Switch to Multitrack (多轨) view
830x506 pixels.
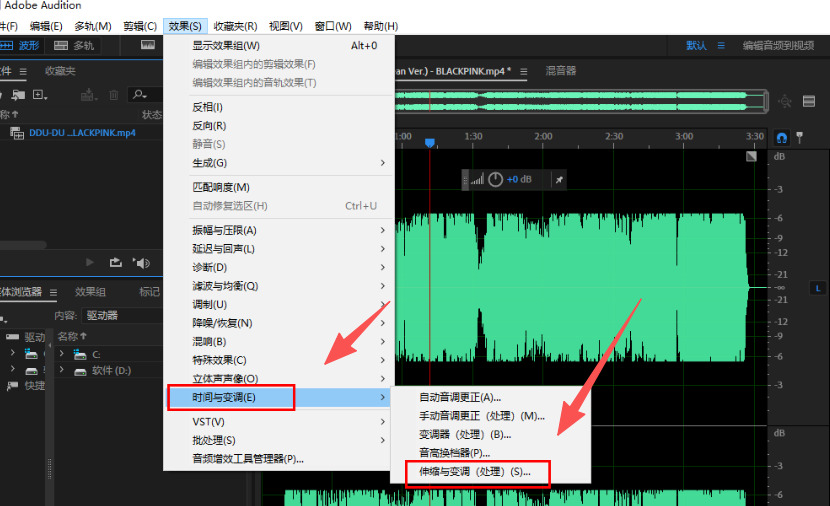click(74, 46)
